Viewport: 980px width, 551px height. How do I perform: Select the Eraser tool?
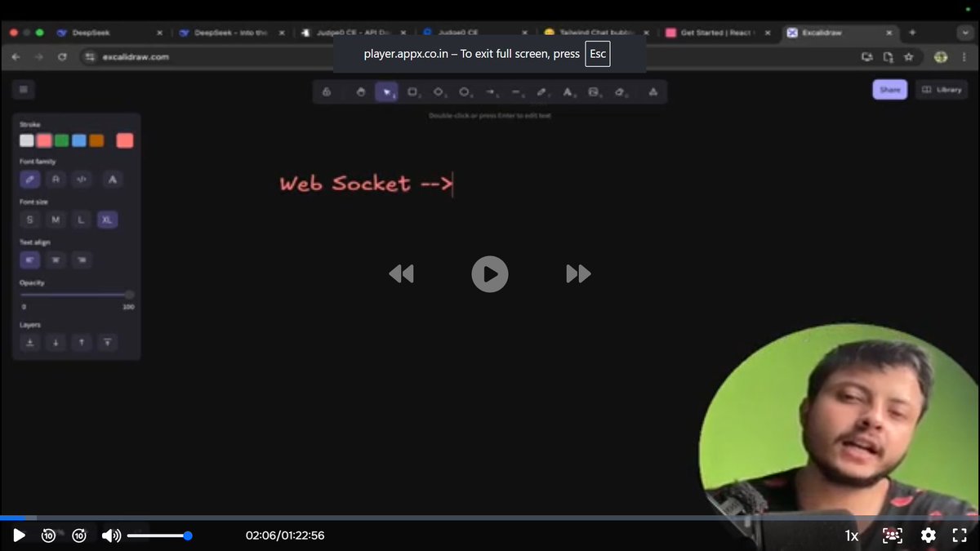620,91
